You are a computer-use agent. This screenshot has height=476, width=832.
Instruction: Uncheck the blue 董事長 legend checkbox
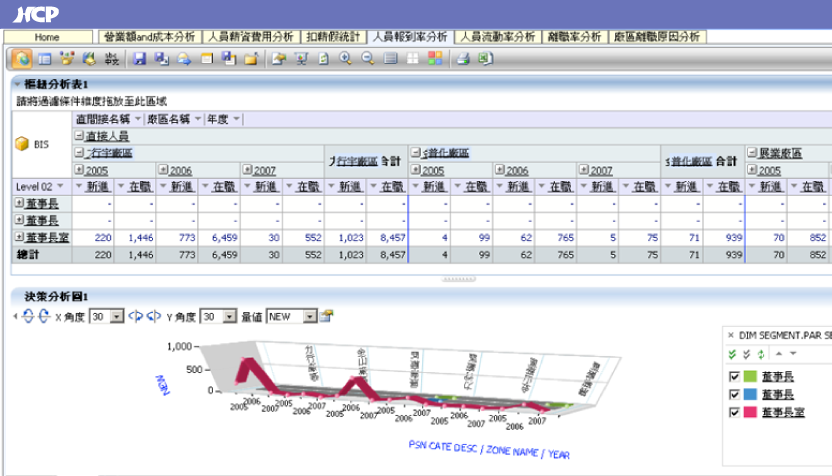pyautogui.click(x=734, y=393)
